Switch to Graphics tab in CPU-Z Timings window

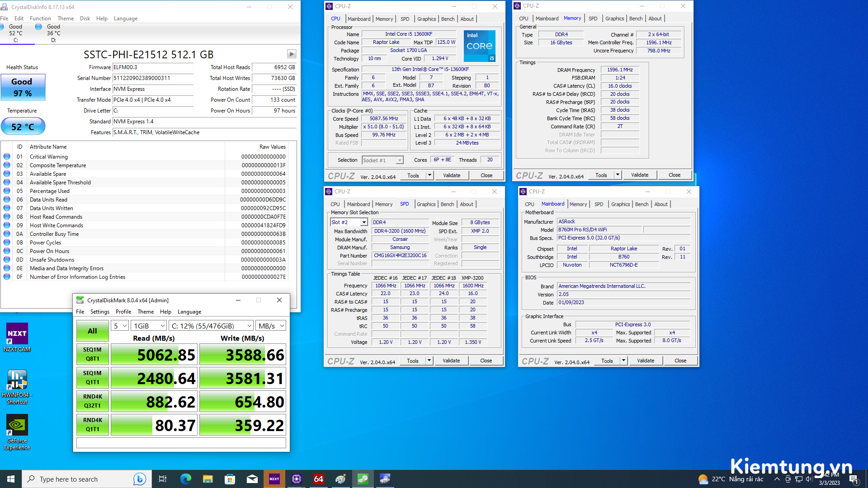click(615, 19)
